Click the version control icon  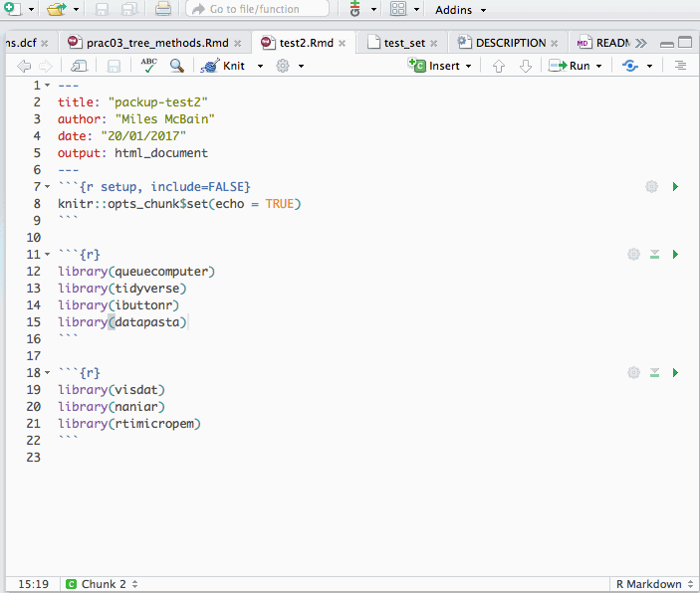coord(354,9)
